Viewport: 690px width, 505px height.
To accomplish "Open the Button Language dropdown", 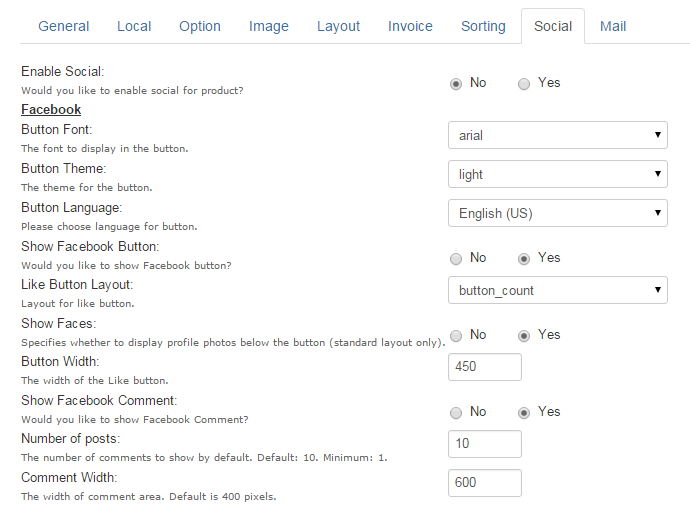I will point(558,213).
